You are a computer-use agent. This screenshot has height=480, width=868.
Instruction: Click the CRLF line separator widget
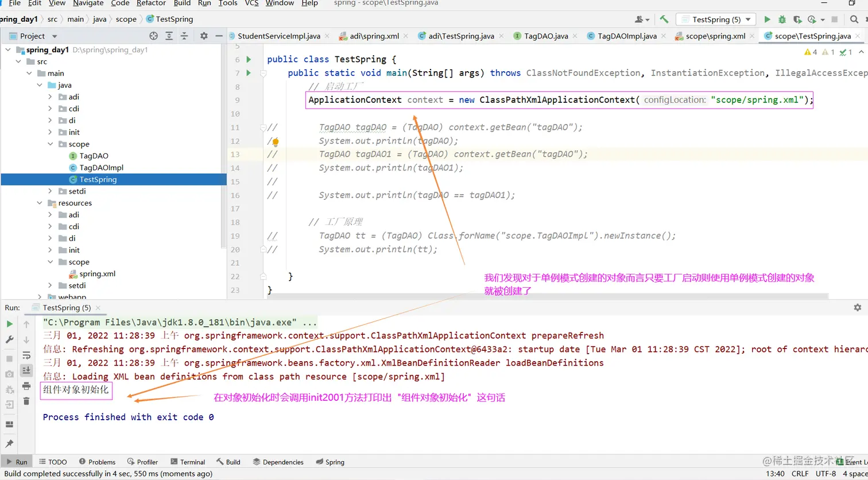coord(800,474)
